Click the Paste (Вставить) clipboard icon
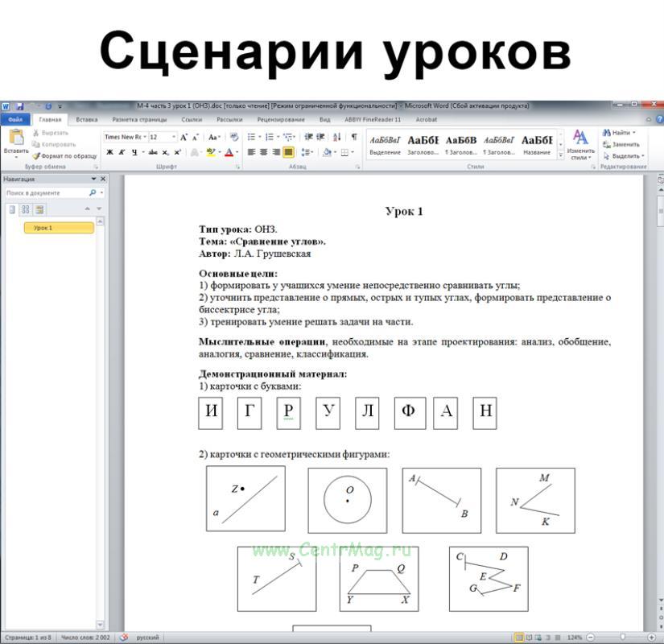The width and height of the screenshot is (664, 644). (x=16, y=138)
